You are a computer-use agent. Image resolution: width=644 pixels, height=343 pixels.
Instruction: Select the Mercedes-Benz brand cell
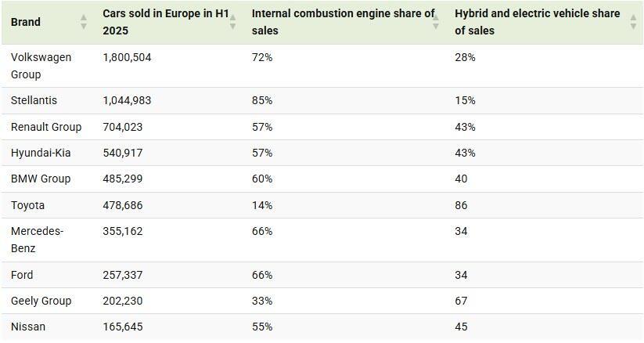[37, 240]
